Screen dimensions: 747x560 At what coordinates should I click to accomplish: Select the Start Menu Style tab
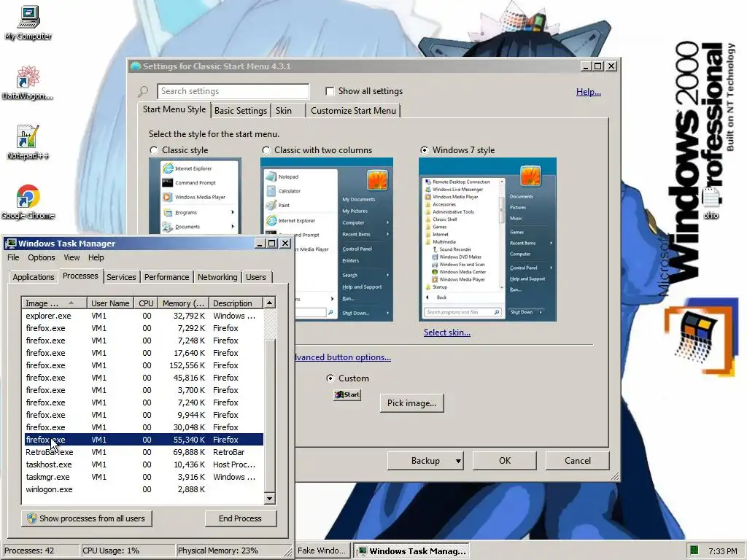click(174, 109)
